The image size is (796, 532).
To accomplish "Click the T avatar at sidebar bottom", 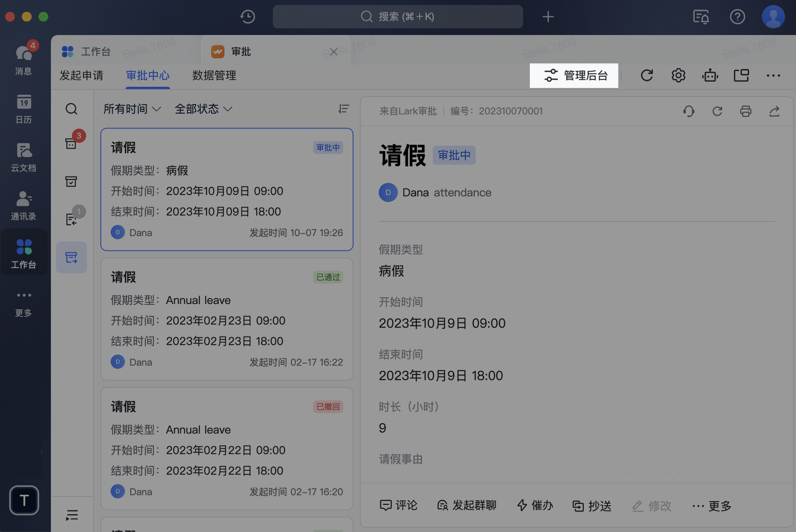I will point(24,500).
